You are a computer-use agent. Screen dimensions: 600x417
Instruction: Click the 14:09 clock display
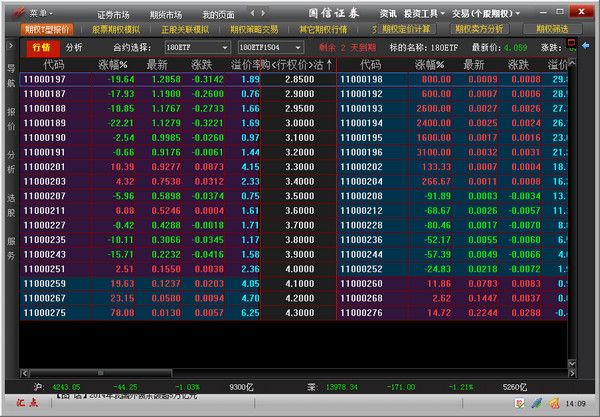(575, 404)
